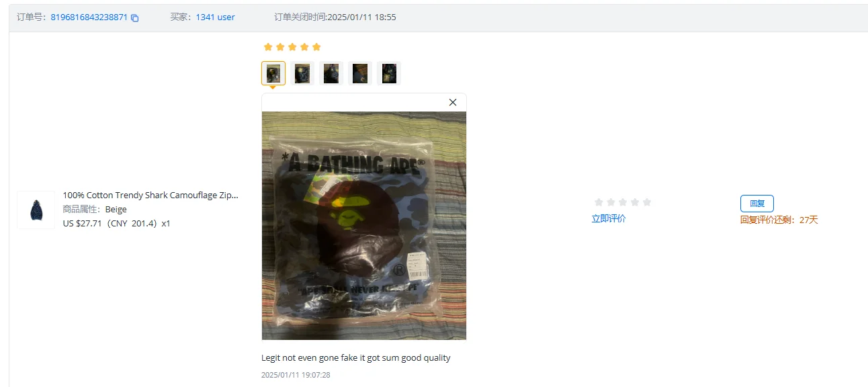Select the third review photo thumbnail
The image size is (868, 387).
331,73
